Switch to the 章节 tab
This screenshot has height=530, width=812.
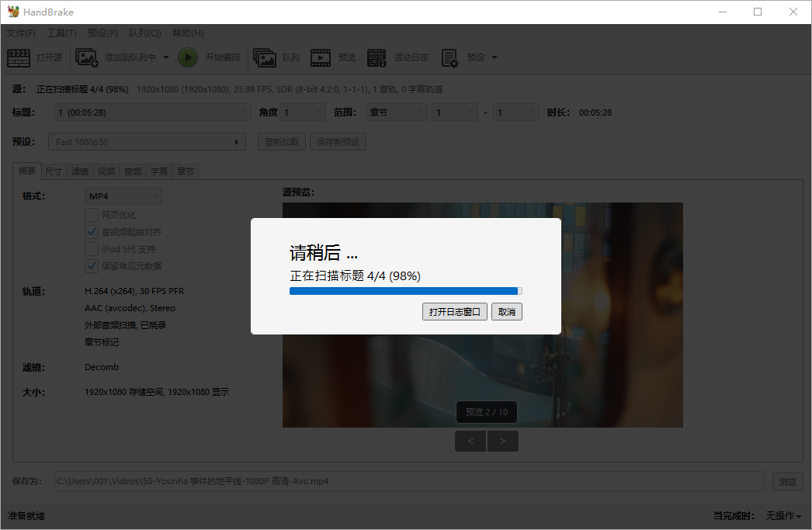[186, 171]
